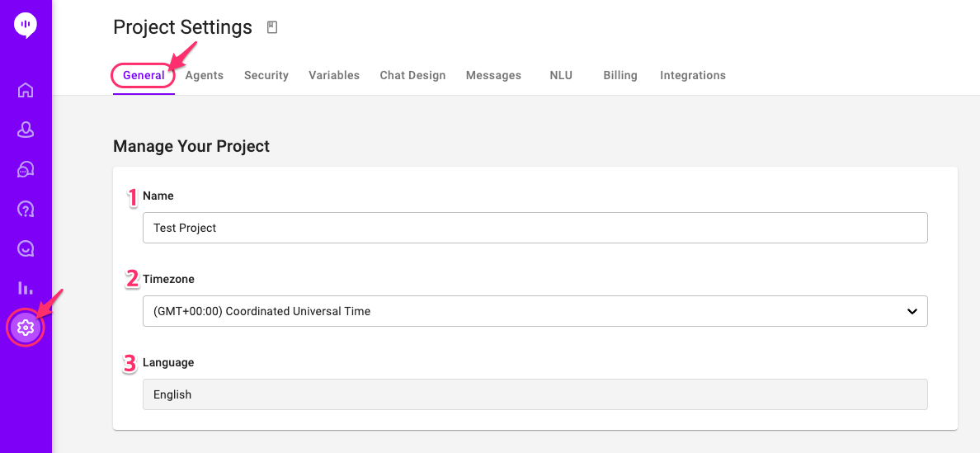Open the NLU tab
This screenshot has width=980, height=453.
[561, 75]
